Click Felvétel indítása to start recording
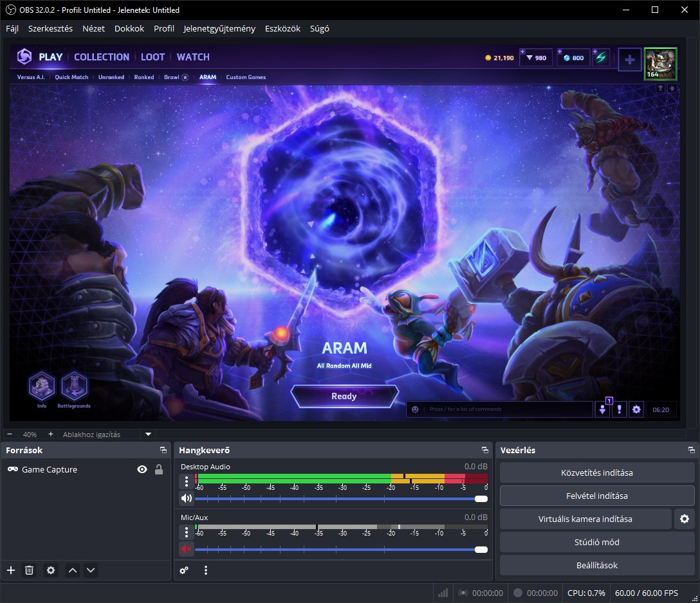Image resolution: width=700 pixels, height=603 pixels. click(x=596, y=496)
